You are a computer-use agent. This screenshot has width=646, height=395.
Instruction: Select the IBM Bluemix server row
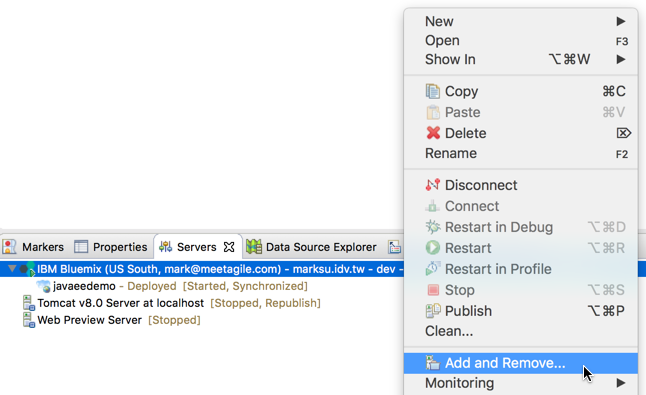pyautogui.click(x=202, y=269)
